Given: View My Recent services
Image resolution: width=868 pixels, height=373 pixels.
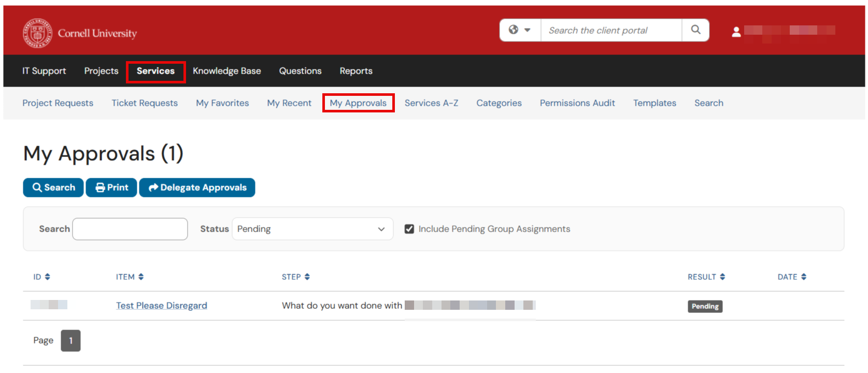Looking at the screenshot, I should (x=289, y=103).
